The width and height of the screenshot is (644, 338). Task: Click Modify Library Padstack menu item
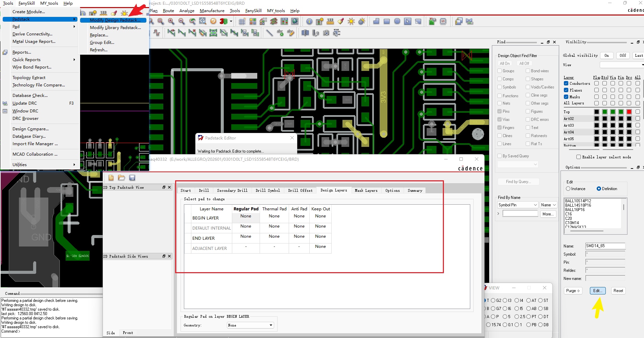[x=115, y=28]
